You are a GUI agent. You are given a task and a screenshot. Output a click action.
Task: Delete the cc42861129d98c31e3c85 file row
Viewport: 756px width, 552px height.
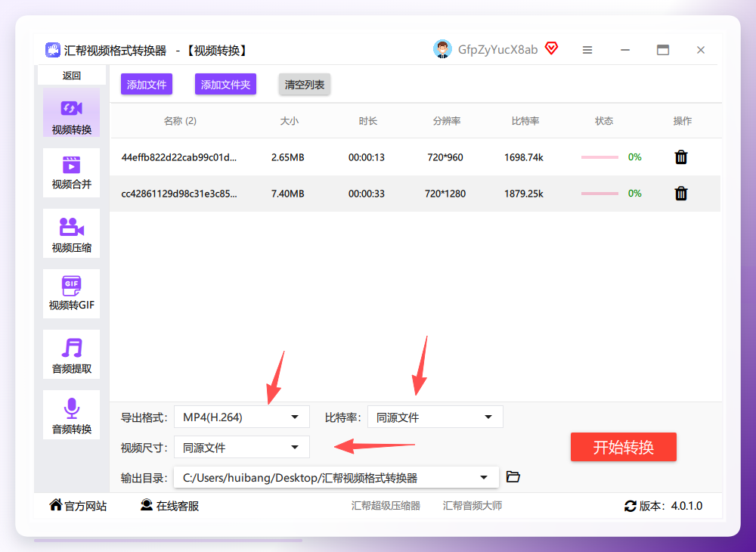[681, 194]
